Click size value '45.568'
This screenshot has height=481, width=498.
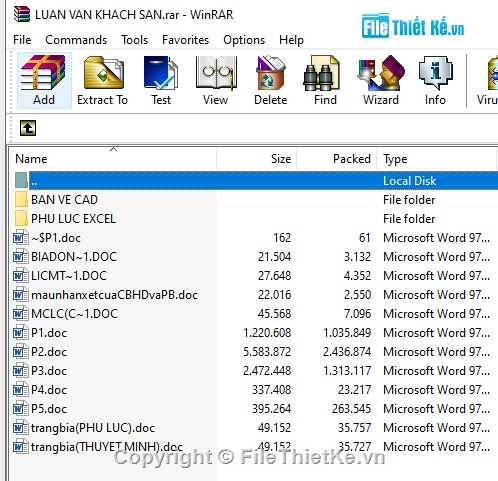tap(274, 314)
